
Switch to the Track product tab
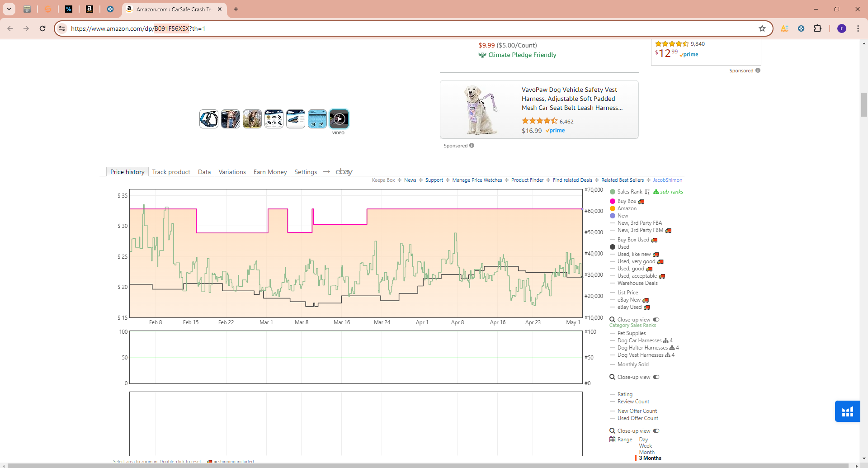[x=171, y=172]
